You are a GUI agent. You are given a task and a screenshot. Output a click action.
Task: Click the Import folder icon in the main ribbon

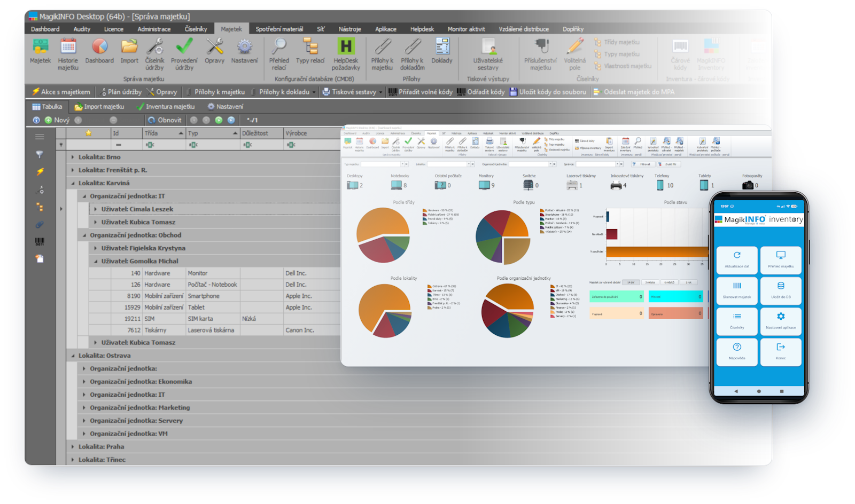click(129, 47)
